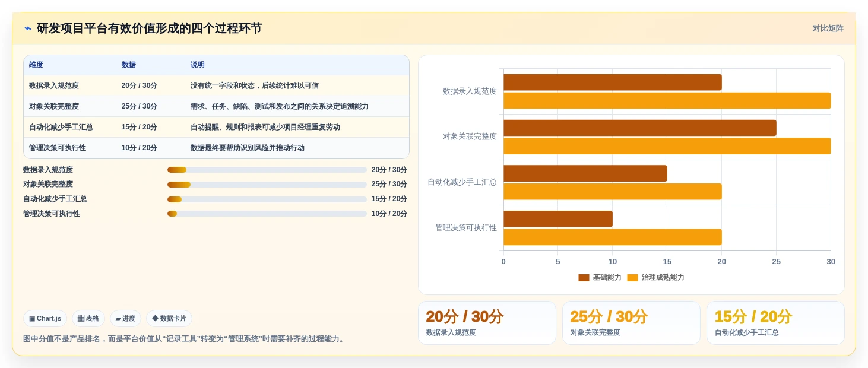Select the 表格 tag chip

[88, 319]
